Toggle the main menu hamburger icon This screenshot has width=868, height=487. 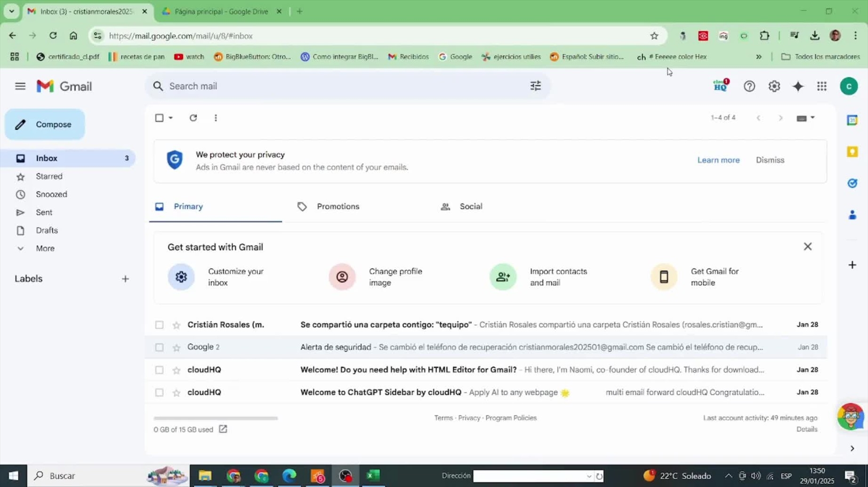(20, 86)
